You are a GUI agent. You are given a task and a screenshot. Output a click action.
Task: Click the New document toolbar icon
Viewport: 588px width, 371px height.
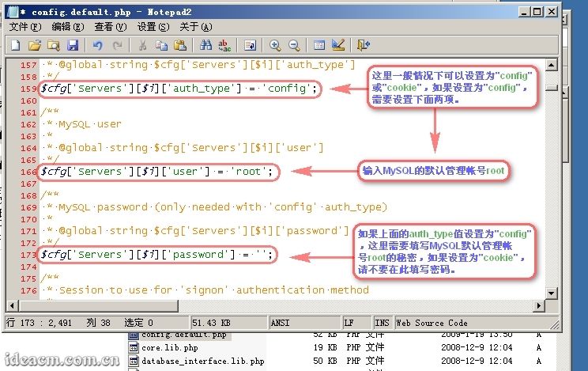pyautogui.click(x=15, y=45)
